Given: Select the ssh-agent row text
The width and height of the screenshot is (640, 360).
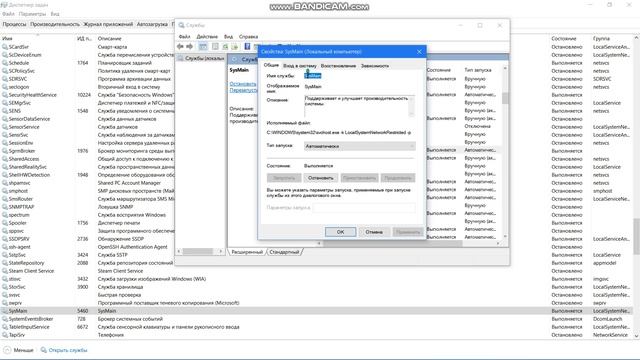Looking at the screenshot, I should [x=20, y=247].
